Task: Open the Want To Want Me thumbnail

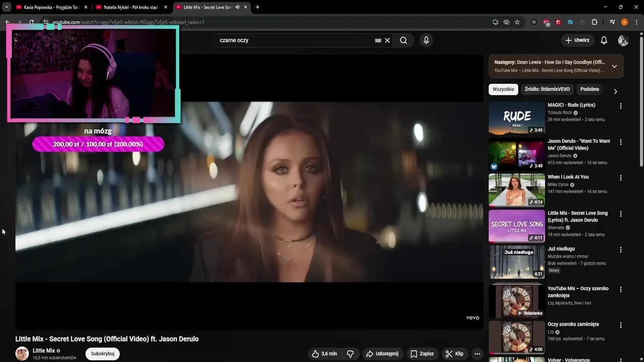Action: pyautogui.click(x=517, y=154)
